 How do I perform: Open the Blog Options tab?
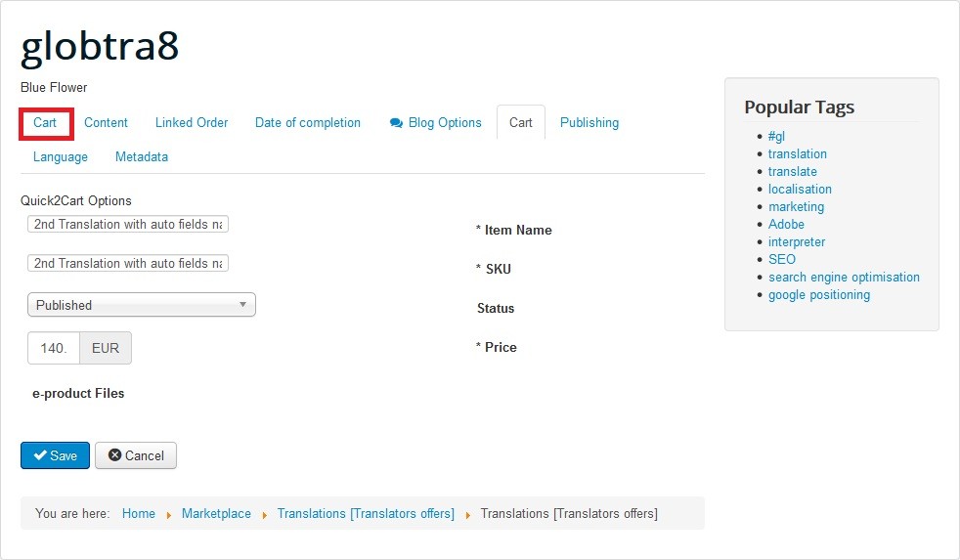click(x=436, y=123)
